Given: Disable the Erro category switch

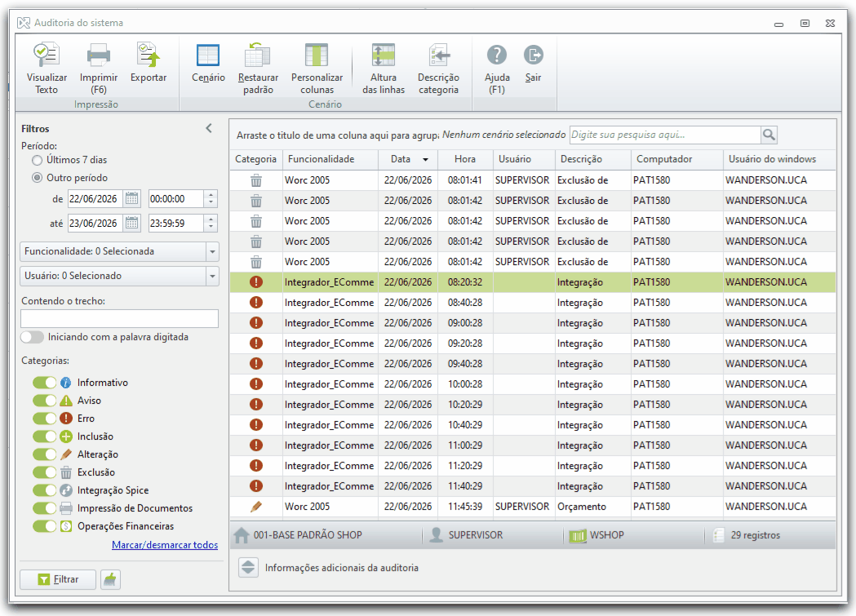Looking at the screenshot, I should (44, 419).
